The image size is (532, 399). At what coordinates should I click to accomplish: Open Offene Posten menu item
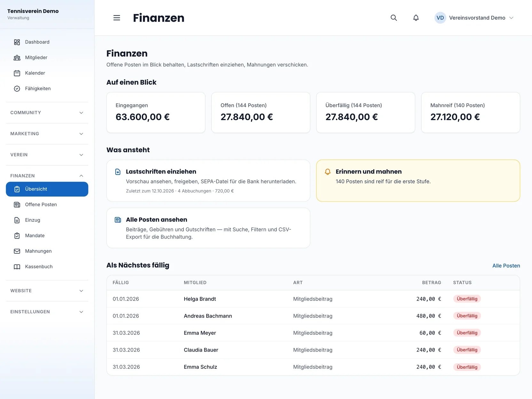click(47, 205)
